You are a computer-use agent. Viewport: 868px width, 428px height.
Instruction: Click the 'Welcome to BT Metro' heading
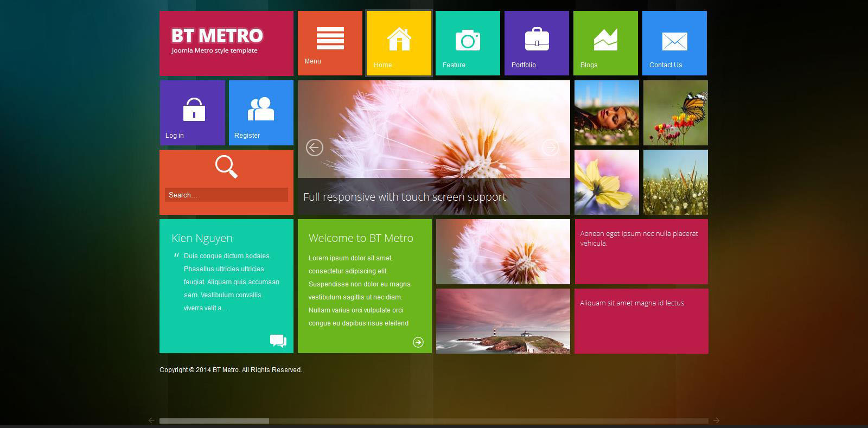(361, 238)
